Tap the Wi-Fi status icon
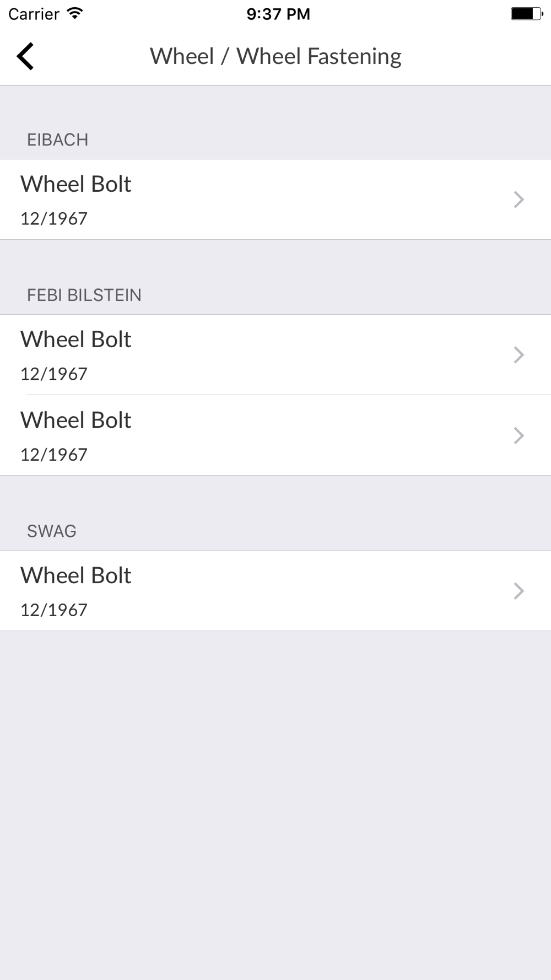 74,14
